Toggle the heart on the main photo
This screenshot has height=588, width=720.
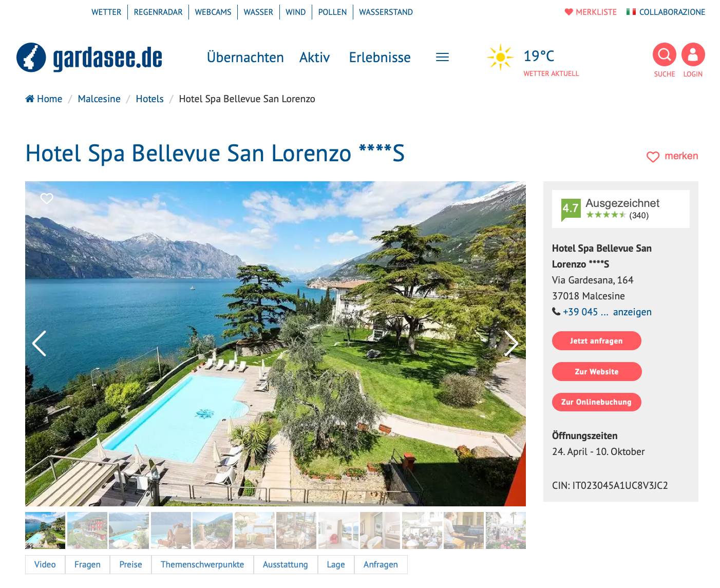pos(47,198)
